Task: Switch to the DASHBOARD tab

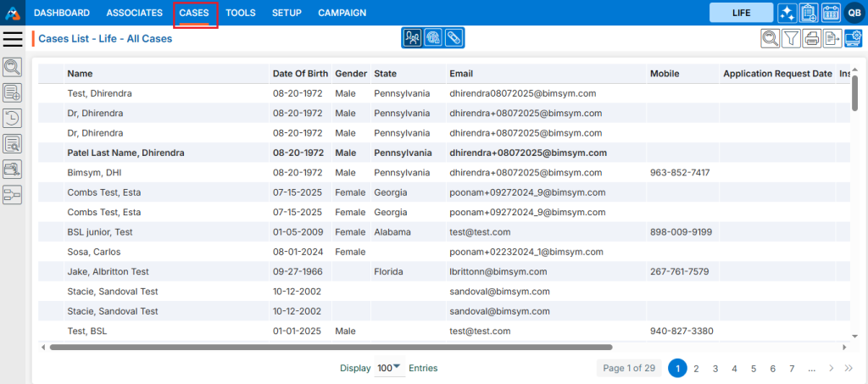Action: click(x=62, y=13)
